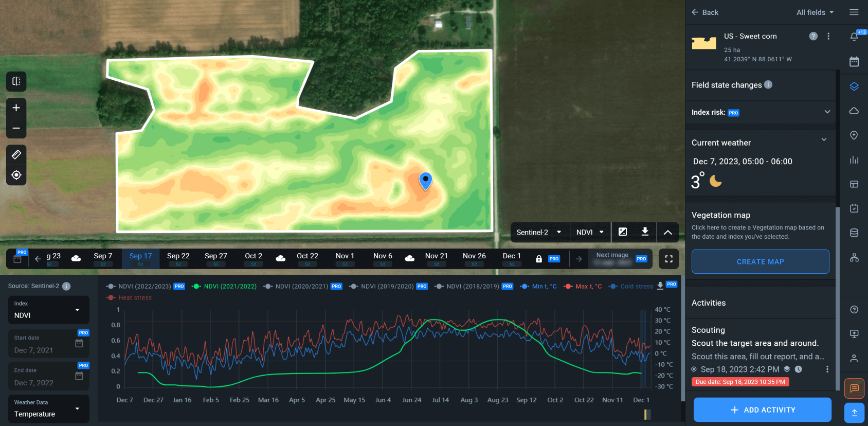Open notifications bell with +13 badge

coord(854,36)
